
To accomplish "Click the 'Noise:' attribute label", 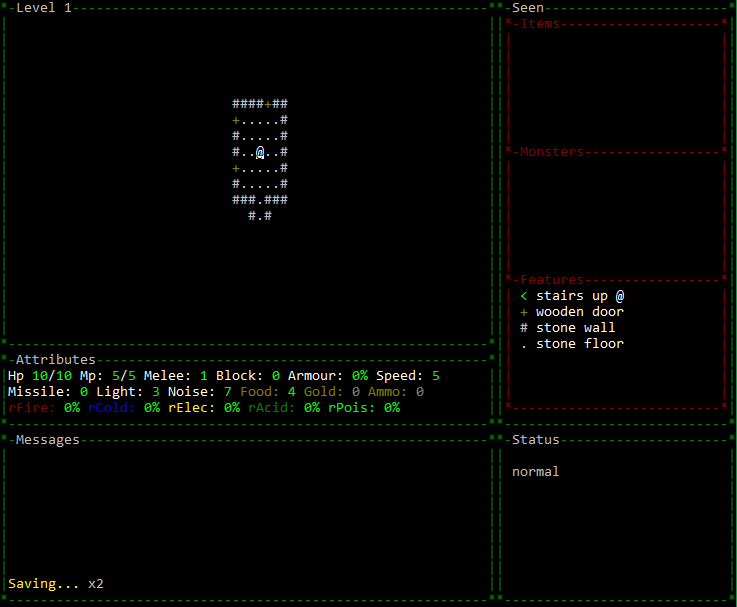I will click(x=191, y=392).
